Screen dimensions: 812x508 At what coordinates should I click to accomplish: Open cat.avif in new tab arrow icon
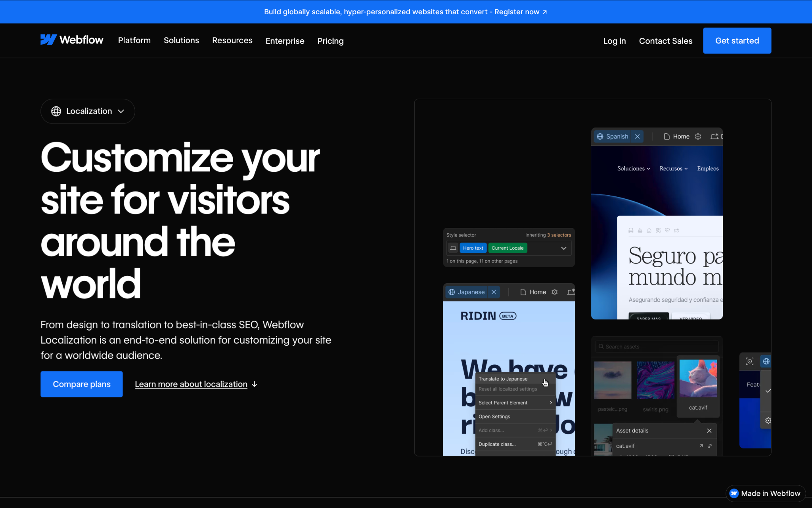[x=701, y=446]
